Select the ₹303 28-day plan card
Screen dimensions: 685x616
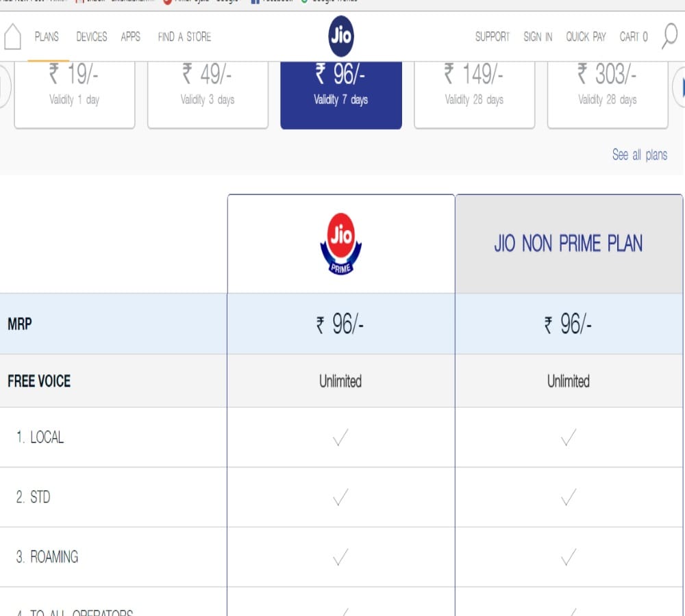[x=607, y=94]
